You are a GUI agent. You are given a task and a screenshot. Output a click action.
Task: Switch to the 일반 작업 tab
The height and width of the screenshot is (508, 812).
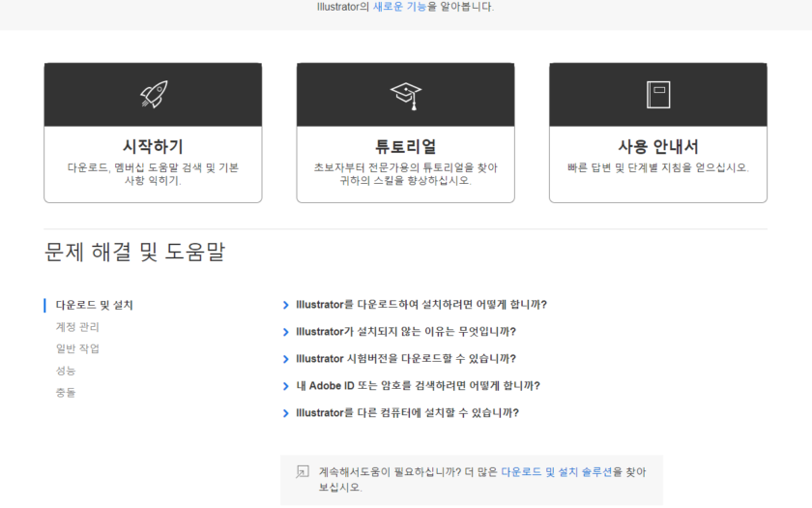77,348
